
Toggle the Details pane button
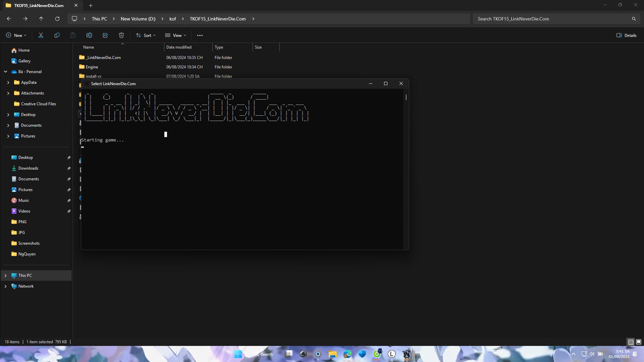[x=626, y=35]
